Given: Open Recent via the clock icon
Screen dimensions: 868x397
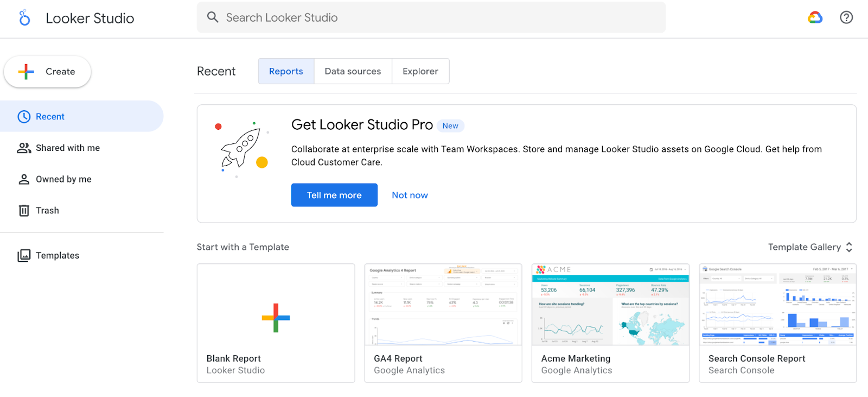Looking at the screenshot, I should point(24,117).
